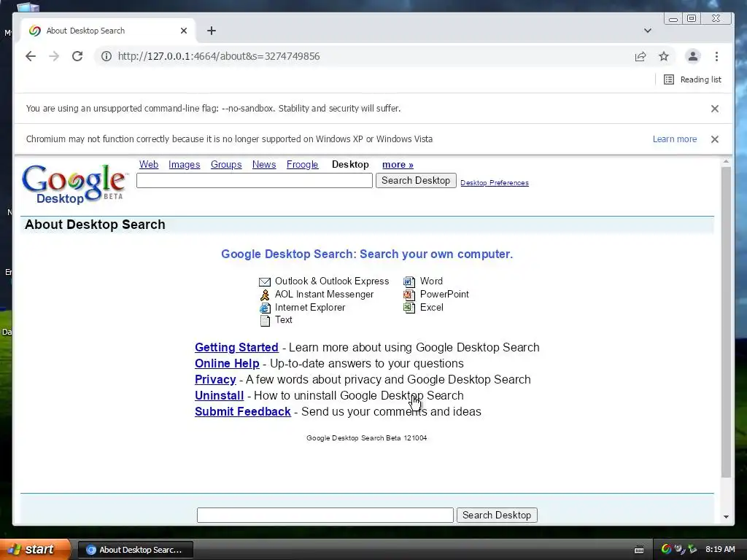Bookmark this page with the star icon
This screenshot has height=560, width=747.
point(664,56)
